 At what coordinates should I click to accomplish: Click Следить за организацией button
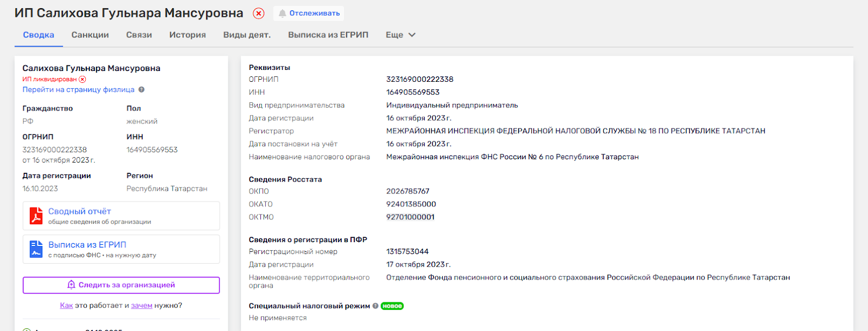[x=121, y=285]
